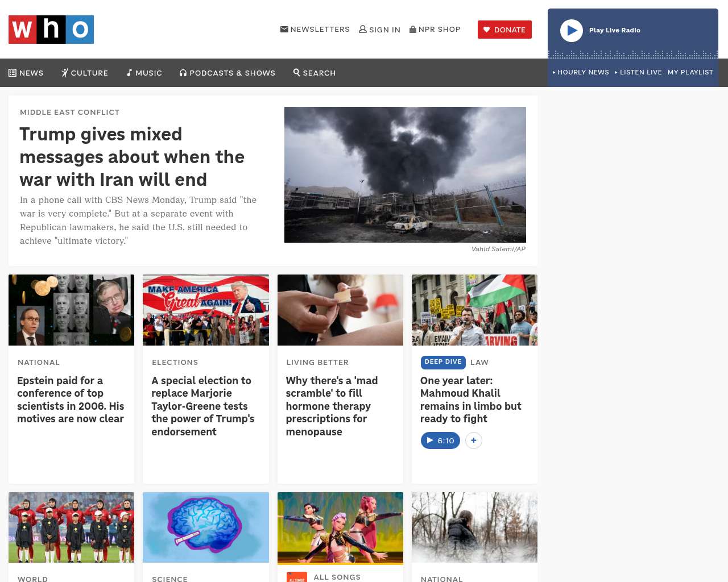The image size is (728, 582).
Task: Read the Epstein scientists conference story
Action: click(71, 400)
